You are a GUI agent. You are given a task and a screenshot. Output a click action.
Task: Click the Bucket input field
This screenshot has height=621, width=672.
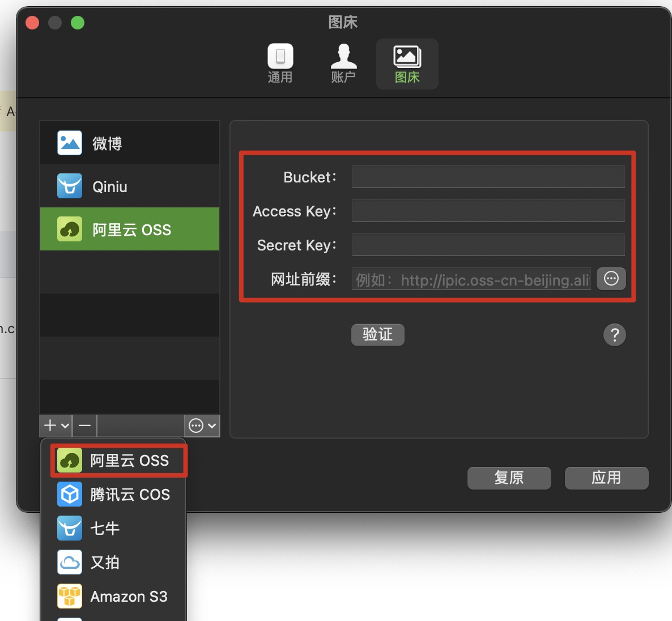(488, 177)
